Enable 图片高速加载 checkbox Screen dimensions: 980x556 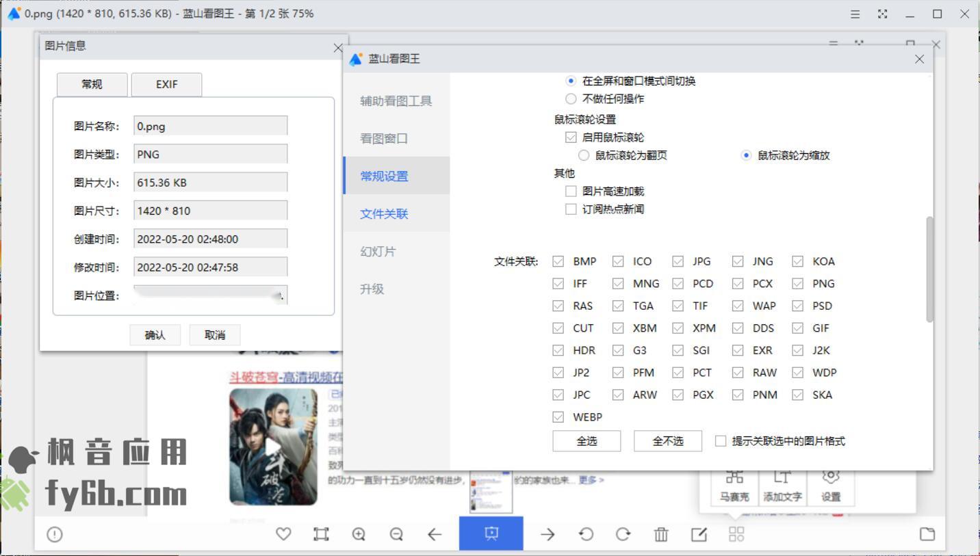point(571,191)
